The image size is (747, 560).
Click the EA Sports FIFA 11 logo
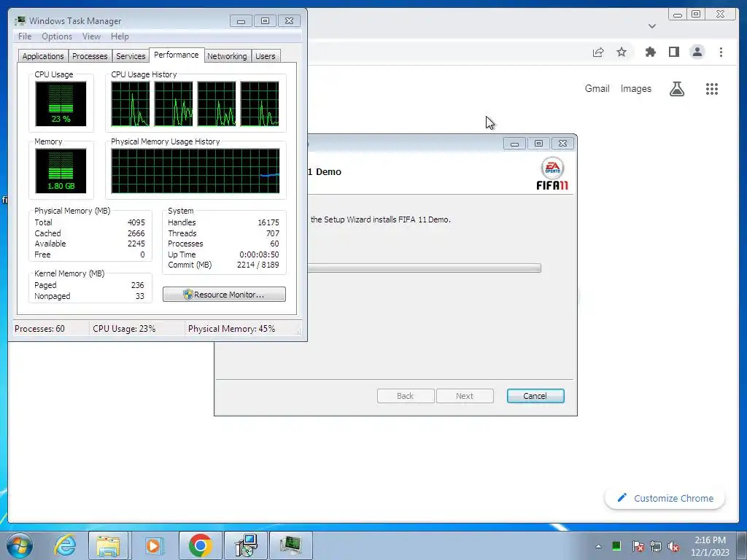(552, 174)
